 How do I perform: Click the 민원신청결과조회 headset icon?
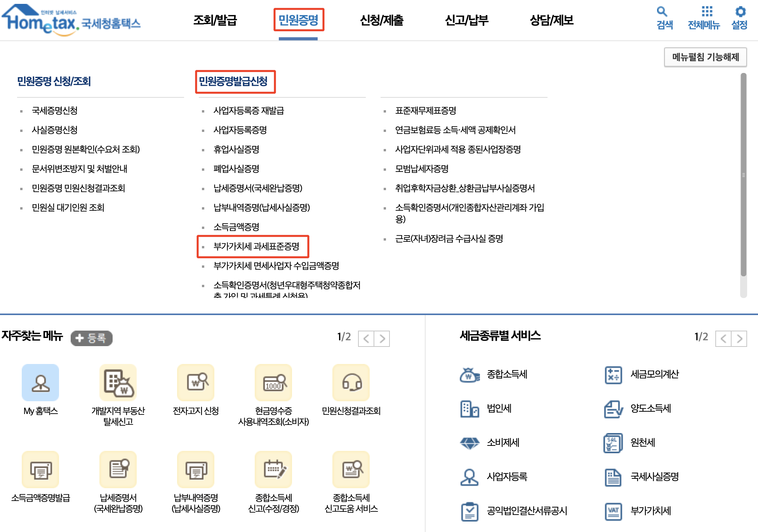coord(351,383)
